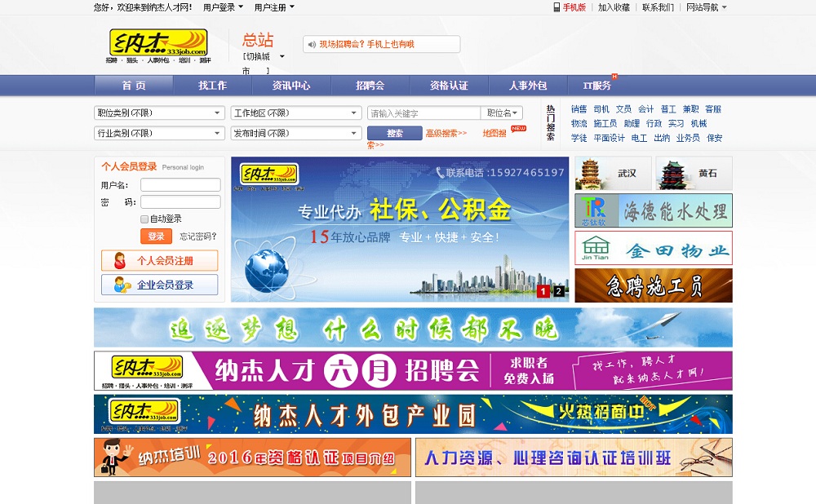The height and width of the screenshot is (504, 816).
Task: Open the 人事外包 navigation tab
Action: click(x=527, y=86)
